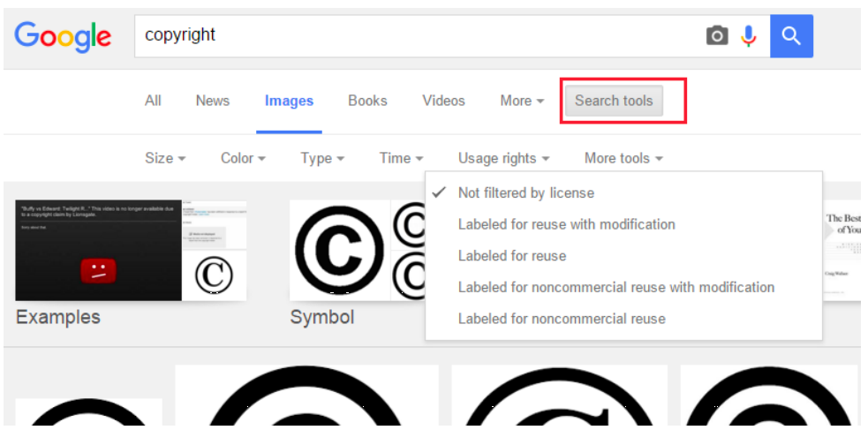Click the Search tools button
Screen dimensions: 868x430
click(x=614, y=101)
